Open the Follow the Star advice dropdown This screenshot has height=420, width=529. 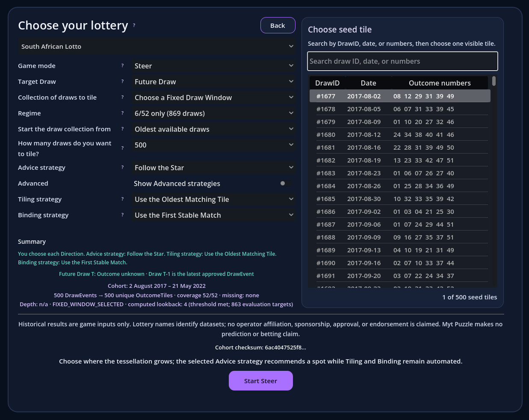[x=214, y=168]
